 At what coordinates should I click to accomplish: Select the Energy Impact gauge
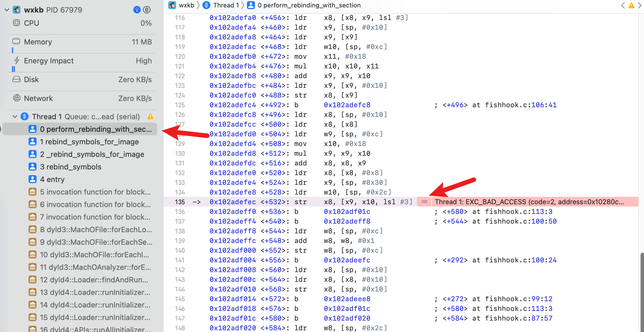tap(82, 61)
